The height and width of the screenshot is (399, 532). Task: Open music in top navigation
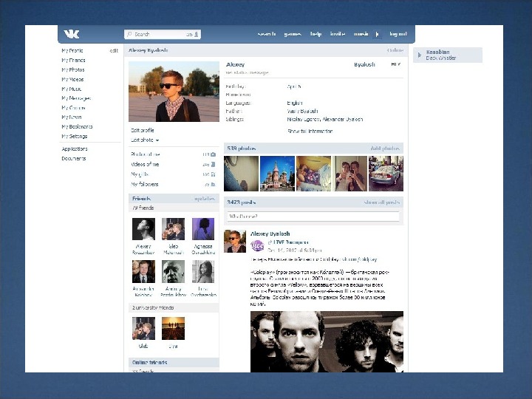[x=361, y=34]
